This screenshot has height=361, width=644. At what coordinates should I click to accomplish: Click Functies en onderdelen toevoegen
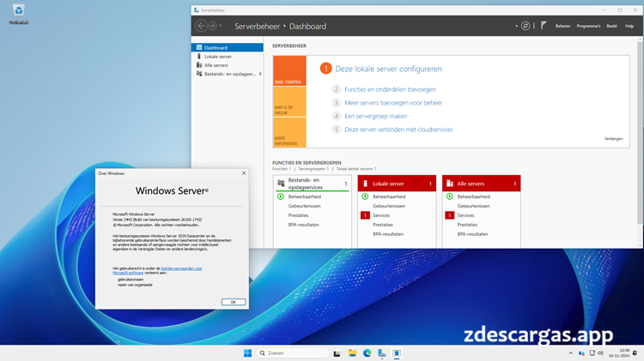tap(390, 89)
